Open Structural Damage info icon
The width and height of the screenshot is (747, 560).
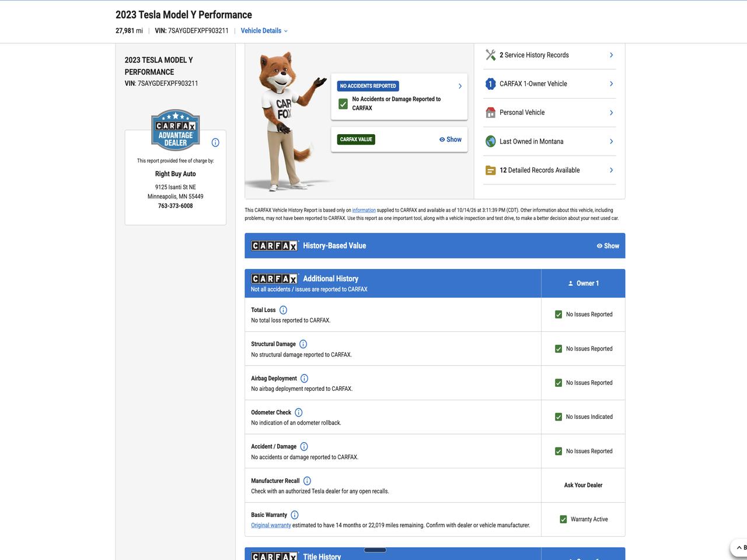303,344
